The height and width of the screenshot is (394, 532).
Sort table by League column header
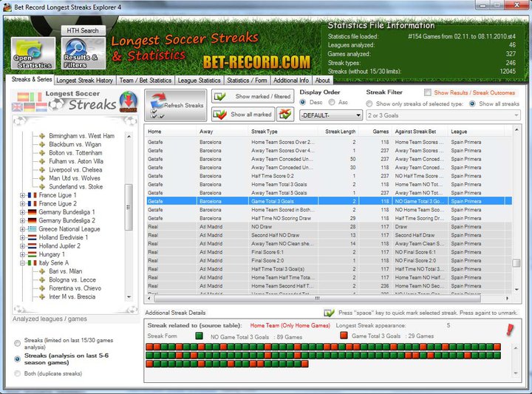[477, 132]
